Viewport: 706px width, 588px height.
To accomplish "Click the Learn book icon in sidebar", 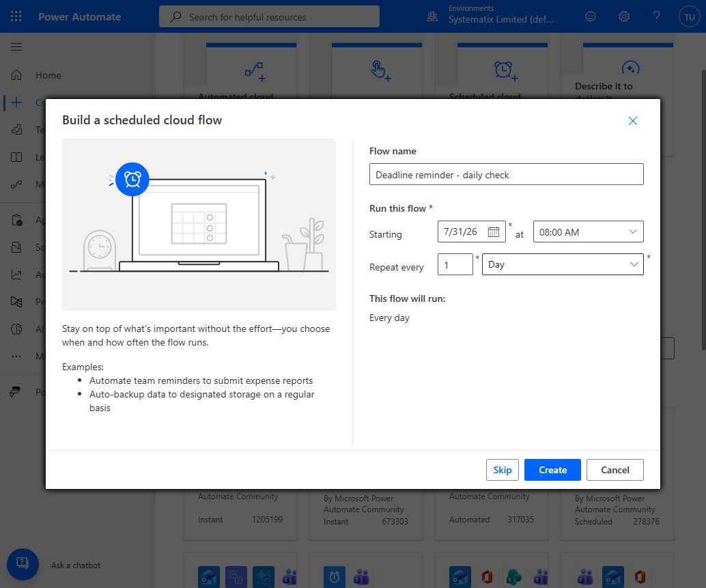I will click(16, 157).
